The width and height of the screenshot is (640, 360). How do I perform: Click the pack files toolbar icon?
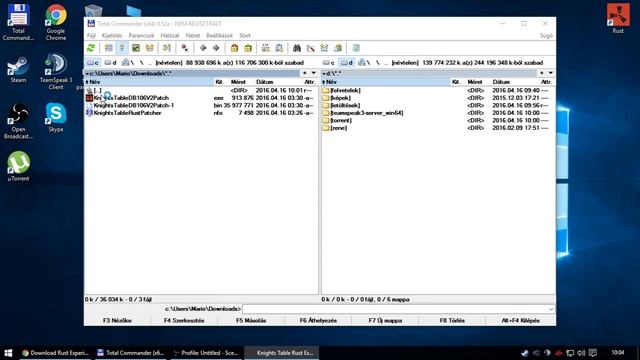click(234, 48)
